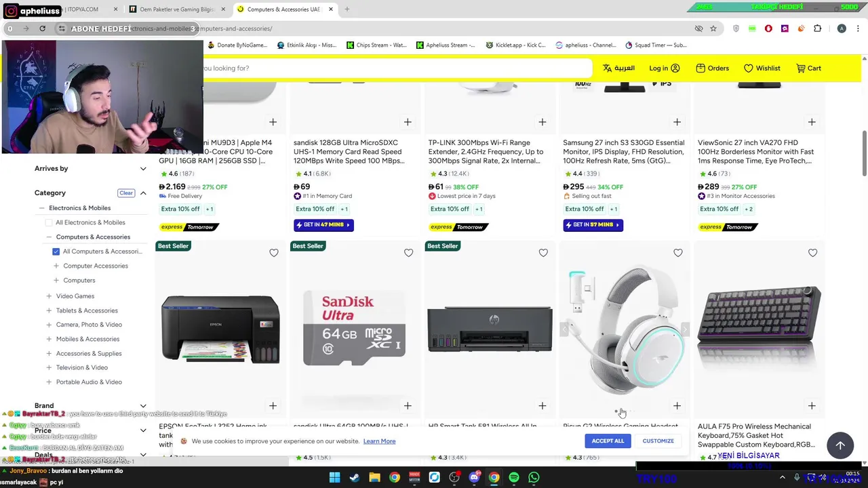This screenshot has width=868, height=488.
Task: Add SanDisk 64GB card to wishlist
Action: click(408, 253)
